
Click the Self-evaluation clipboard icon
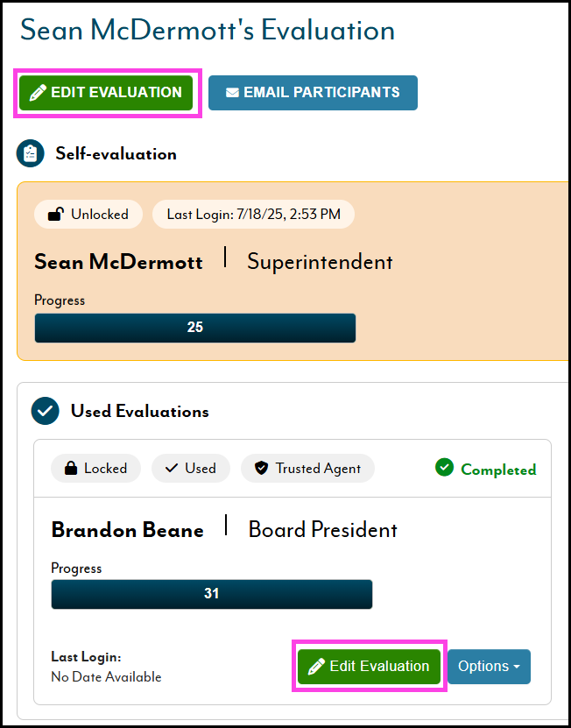click(31, 154)
